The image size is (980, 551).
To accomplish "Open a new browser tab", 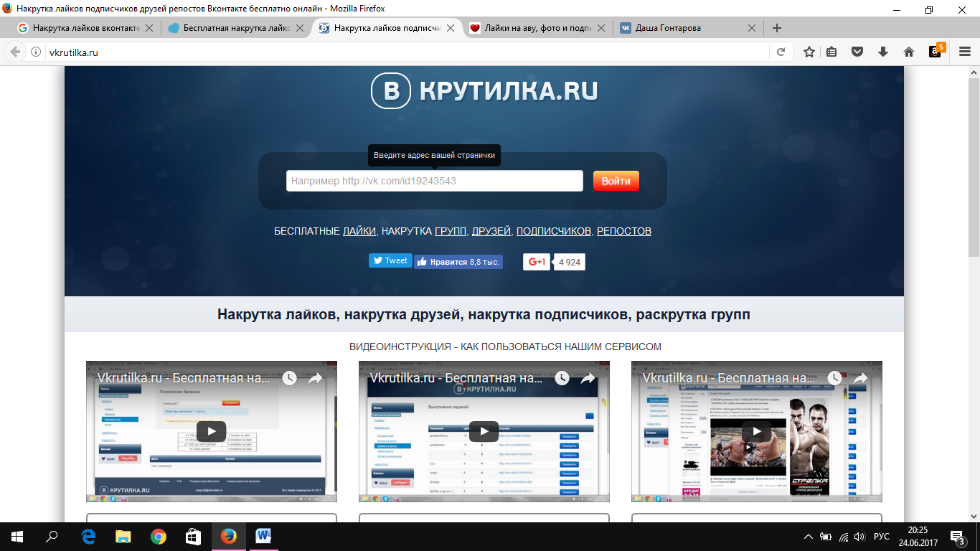I will [x=776, y=28].
